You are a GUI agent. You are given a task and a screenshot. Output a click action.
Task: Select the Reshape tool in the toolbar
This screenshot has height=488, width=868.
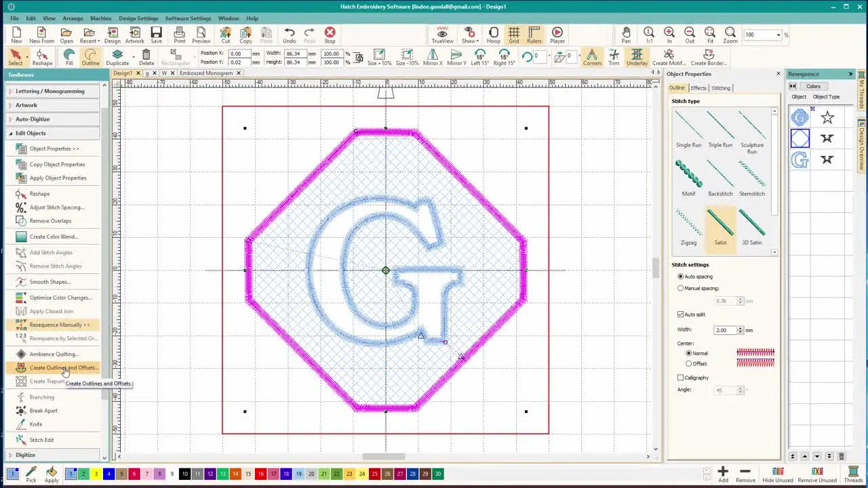(x=42, y=59)
